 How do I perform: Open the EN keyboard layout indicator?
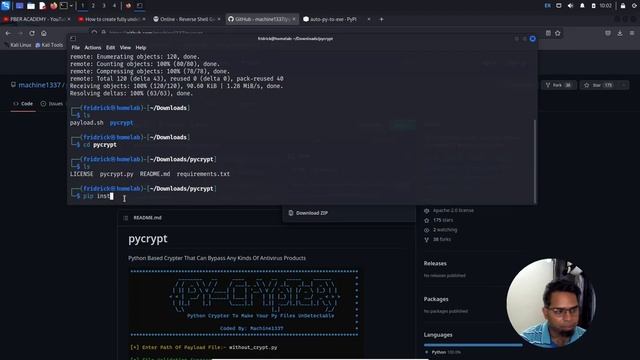point(547,6)
